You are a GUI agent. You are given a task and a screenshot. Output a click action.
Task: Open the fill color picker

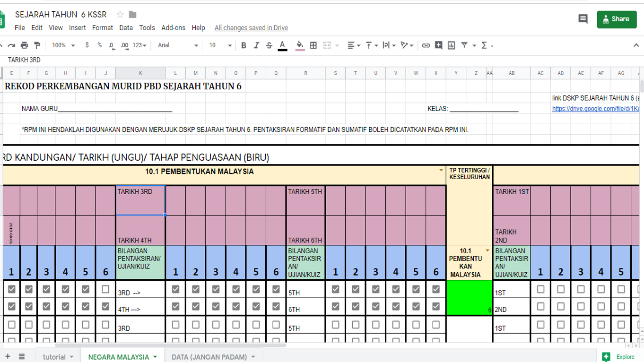[300, 45]
